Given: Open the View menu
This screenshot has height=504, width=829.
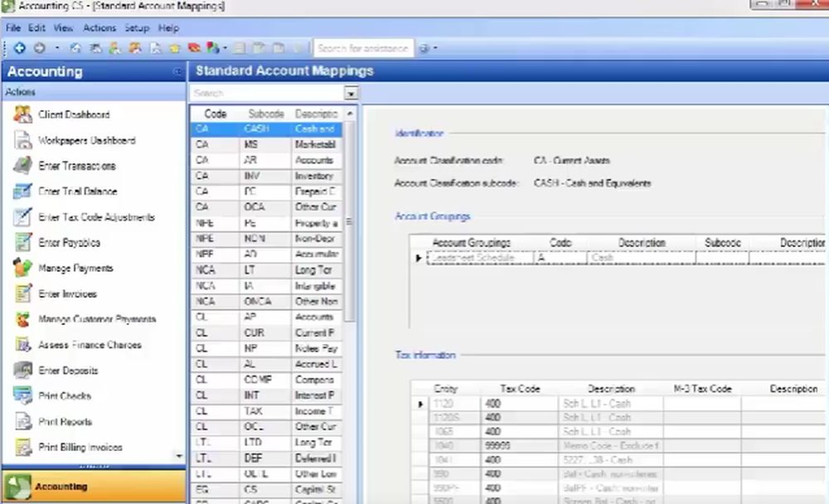Looking at the screenshot, I should [x=64, y=28].
